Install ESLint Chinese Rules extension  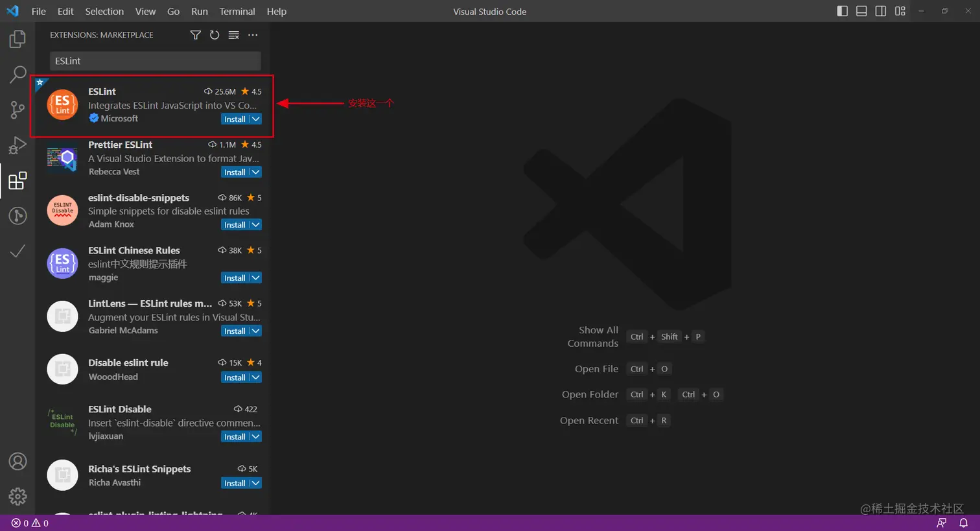pyautogui.click(x=235, y=278)
